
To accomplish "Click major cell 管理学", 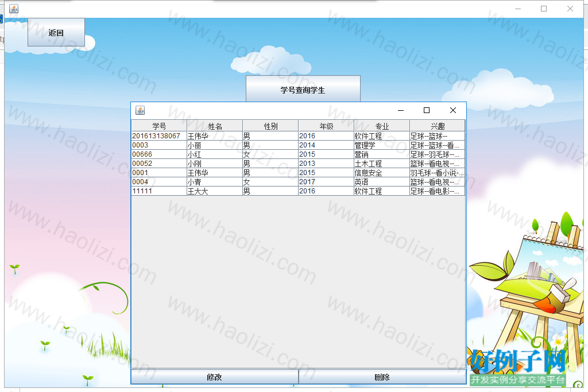I will (382, 145).
